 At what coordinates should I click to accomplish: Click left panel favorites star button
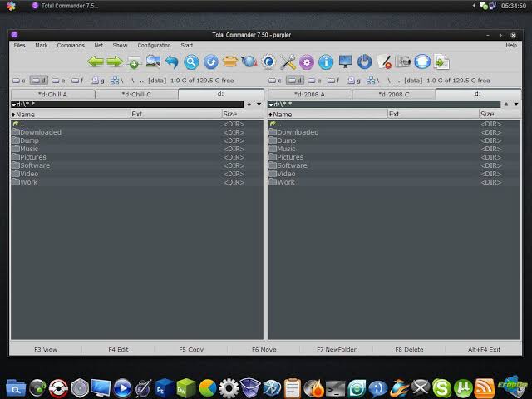click(x=249, y=104)
